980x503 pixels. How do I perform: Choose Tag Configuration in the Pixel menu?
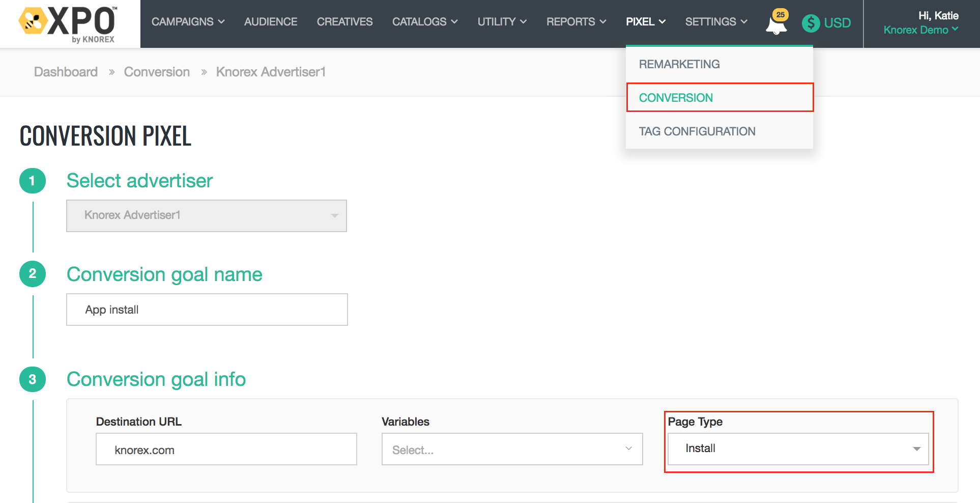697,131
